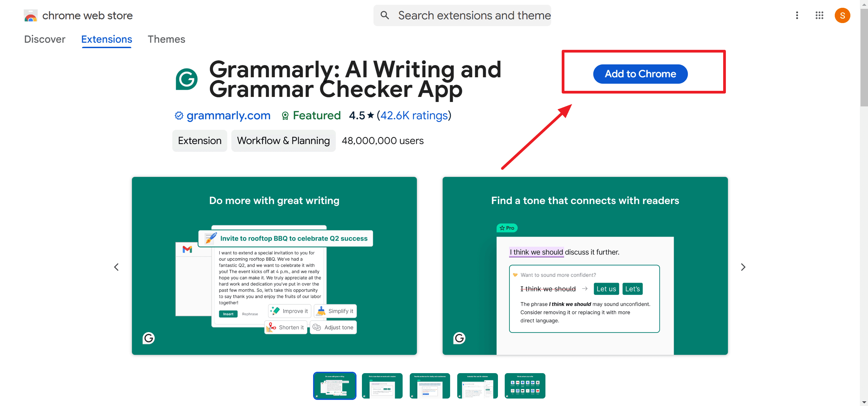Click the Featured label text
Screen dimensions: 868x406
point(317,116)
